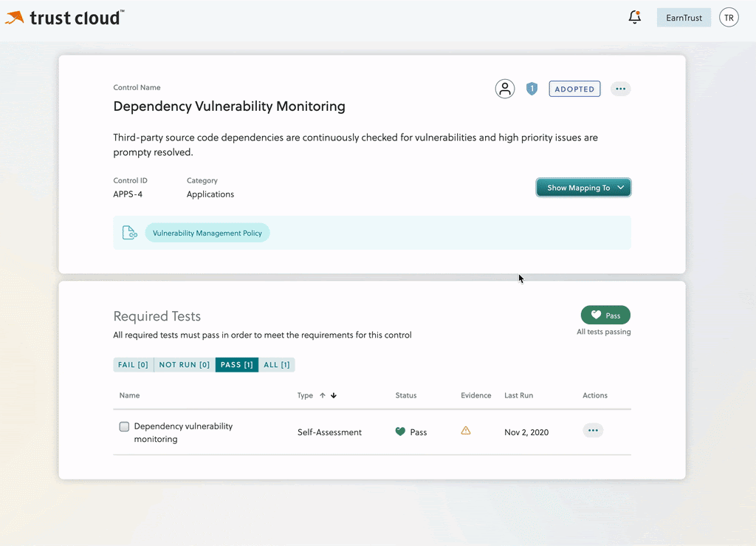
Task: Click the Name column header
Action: (130, 395)
